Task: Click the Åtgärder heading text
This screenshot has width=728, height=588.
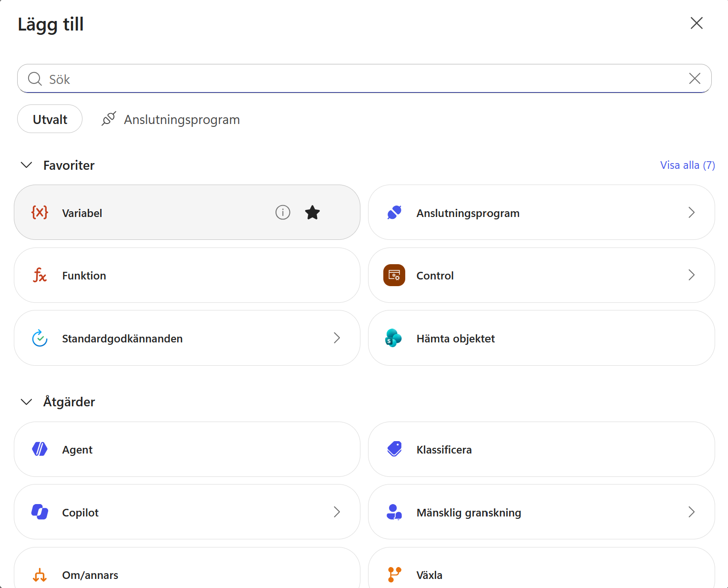Action: click(x=69, y=402)
